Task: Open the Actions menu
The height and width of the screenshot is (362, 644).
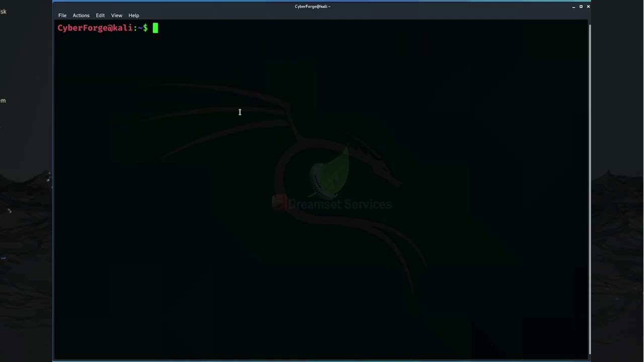Action: pyautogui.click(x=81, y=16)
